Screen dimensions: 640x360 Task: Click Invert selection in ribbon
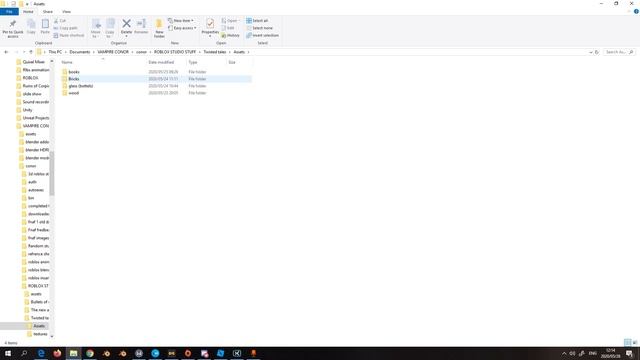click(262, 36)
